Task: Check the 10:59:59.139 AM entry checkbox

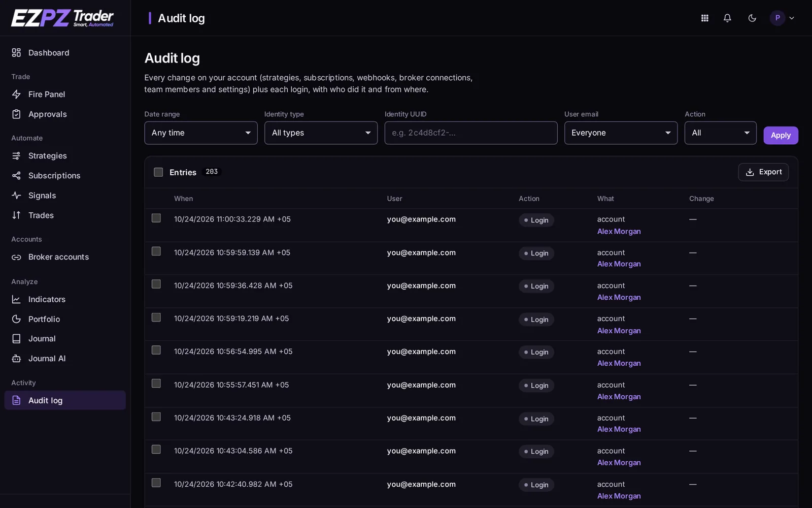Action: pos(156,251)
